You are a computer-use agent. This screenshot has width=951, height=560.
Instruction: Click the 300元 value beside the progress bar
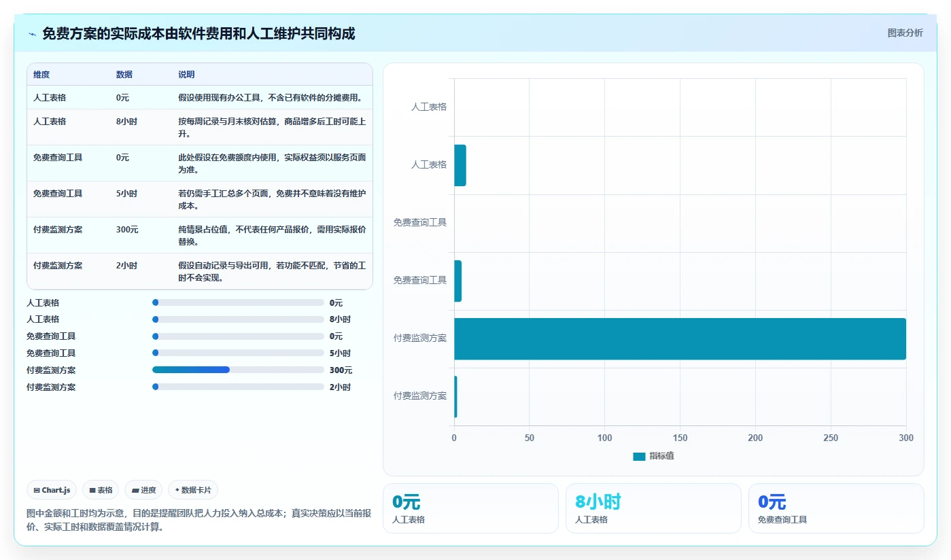pyautogui.click(x=341, y=370)
